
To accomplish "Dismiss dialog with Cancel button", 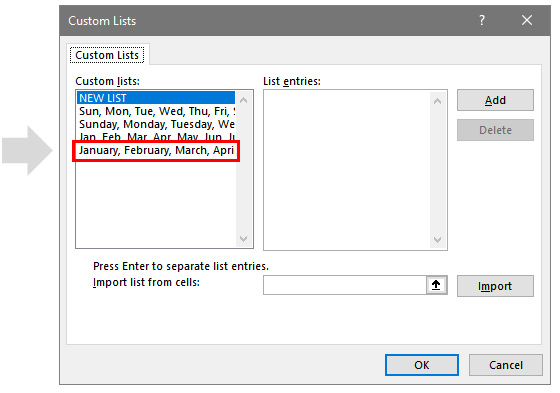I will coord(506,365).
